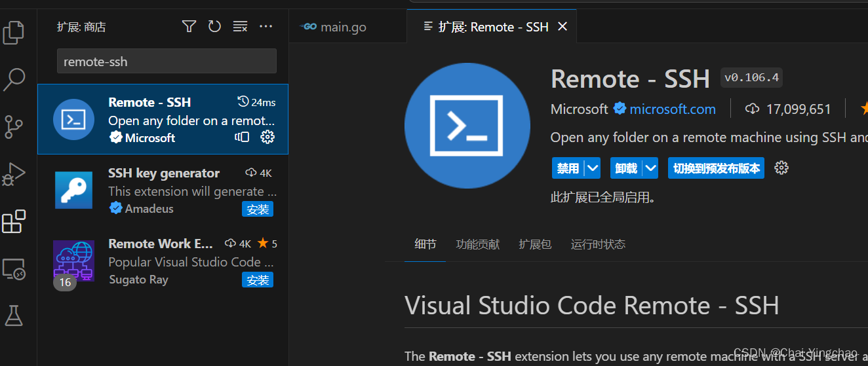This screenshot has width=868, height=366.
Task: Open the Source Control view
Action: 14,126
